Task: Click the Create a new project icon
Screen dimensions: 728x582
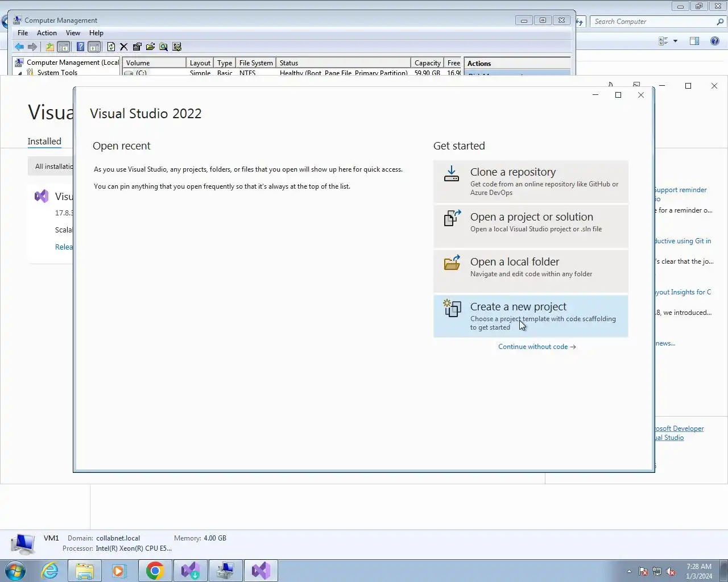Action: pos(452,307)
